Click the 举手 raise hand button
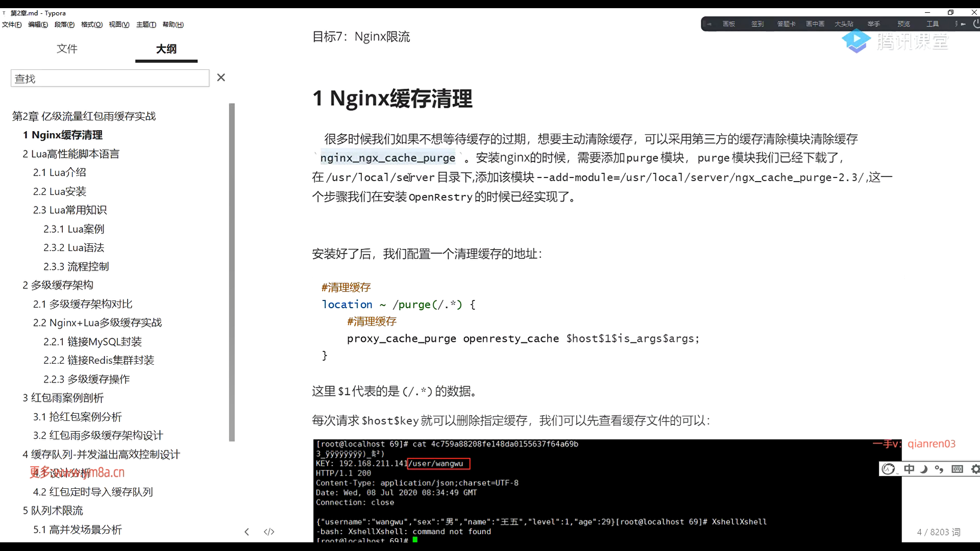This screenshot has width=980, height=551. click(x=873, y=24)
